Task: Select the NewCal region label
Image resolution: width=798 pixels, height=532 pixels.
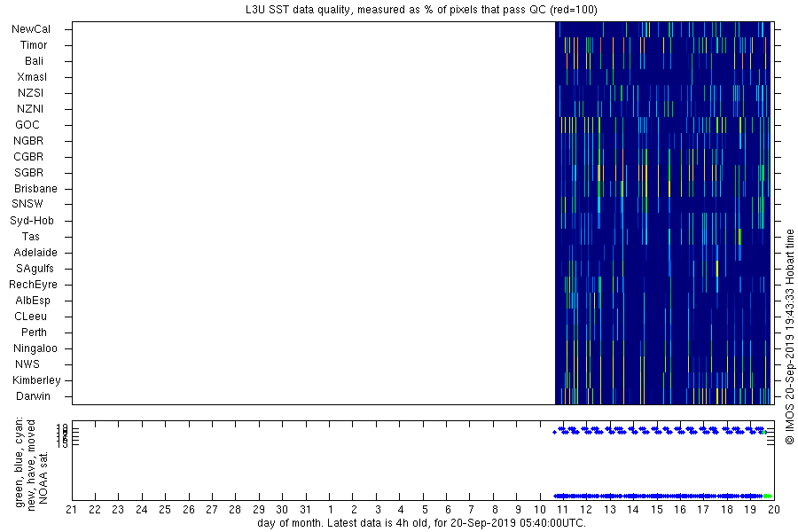Action: pos(31,29)
